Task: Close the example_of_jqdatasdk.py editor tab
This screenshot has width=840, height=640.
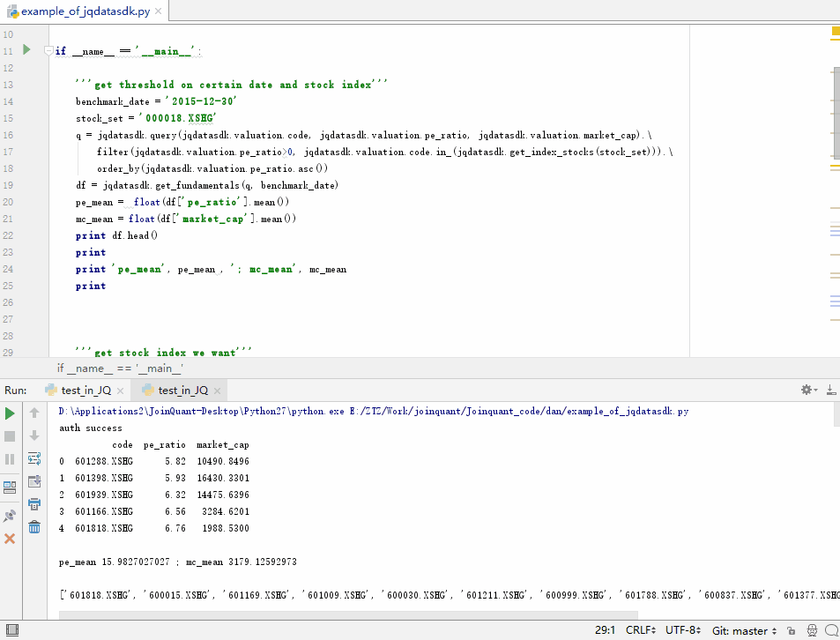Action: [x=158, y=11]
